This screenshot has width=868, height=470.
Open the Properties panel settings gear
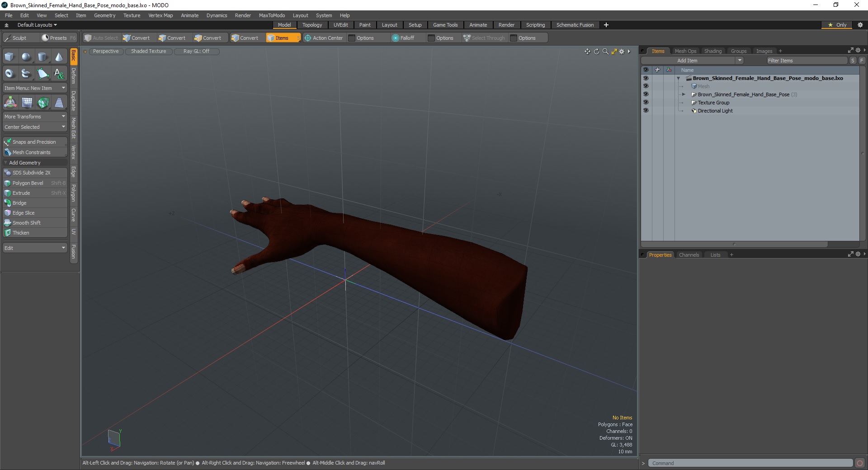(x=858, y=254)
